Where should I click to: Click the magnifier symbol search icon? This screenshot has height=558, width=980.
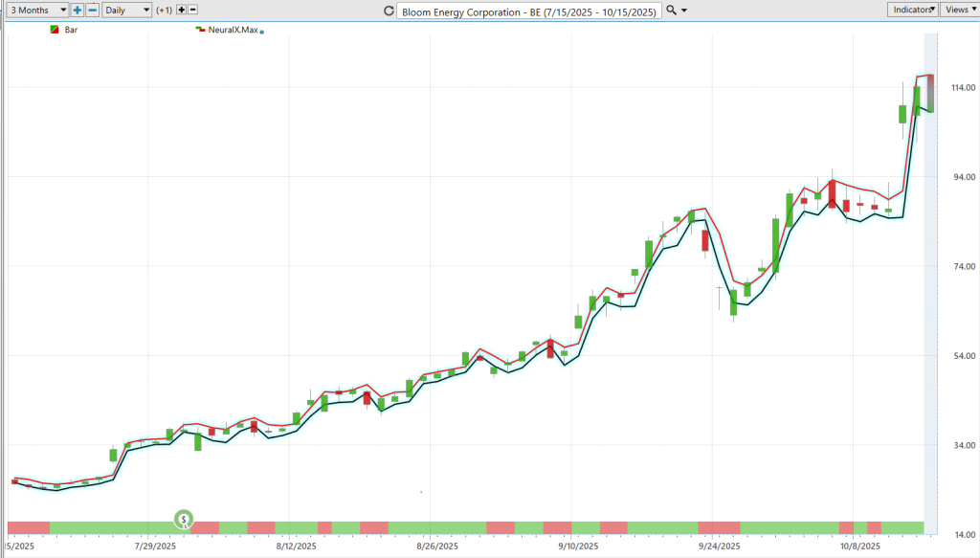[x=671, y=10]
